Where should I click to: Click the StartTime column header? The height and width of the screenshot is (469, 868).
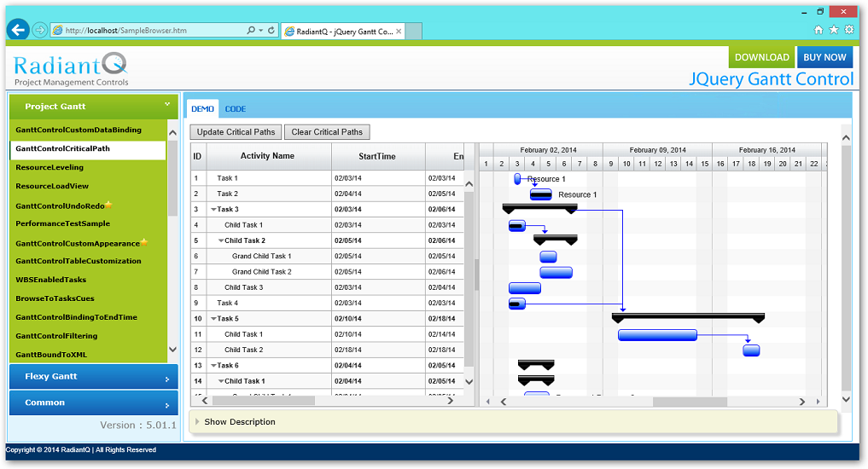pos(377,157)
